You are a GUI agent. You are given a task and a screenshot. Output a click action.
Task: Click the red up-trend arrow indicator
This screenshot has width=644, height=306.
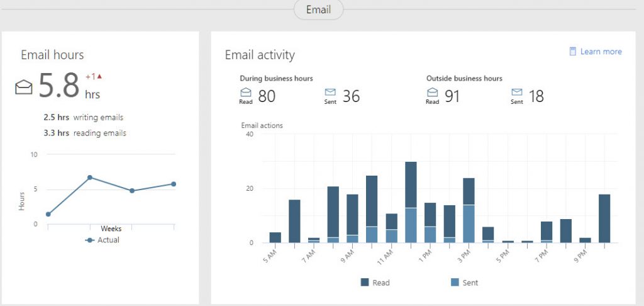coord(99,77)
